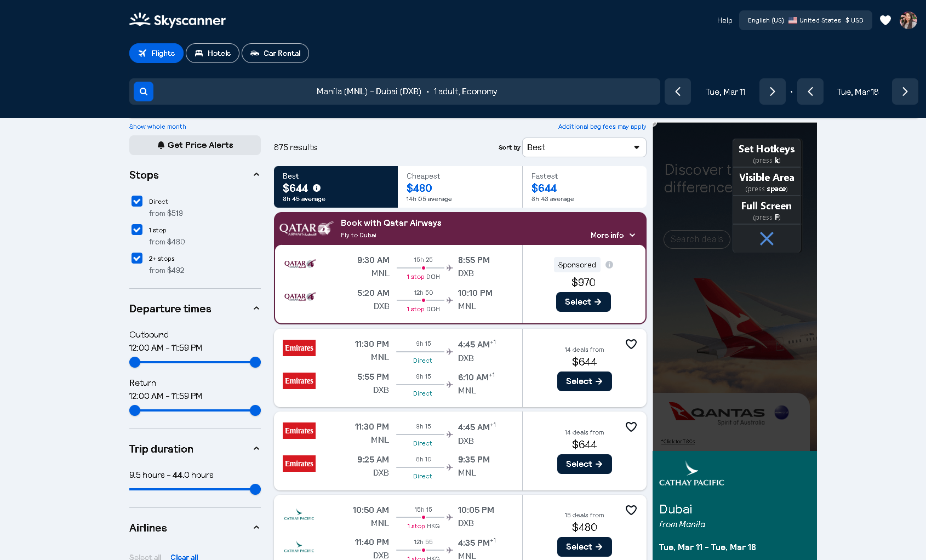
Task: Select the Cathay Pacific $480 flight
Action: (x=585, y=547)
